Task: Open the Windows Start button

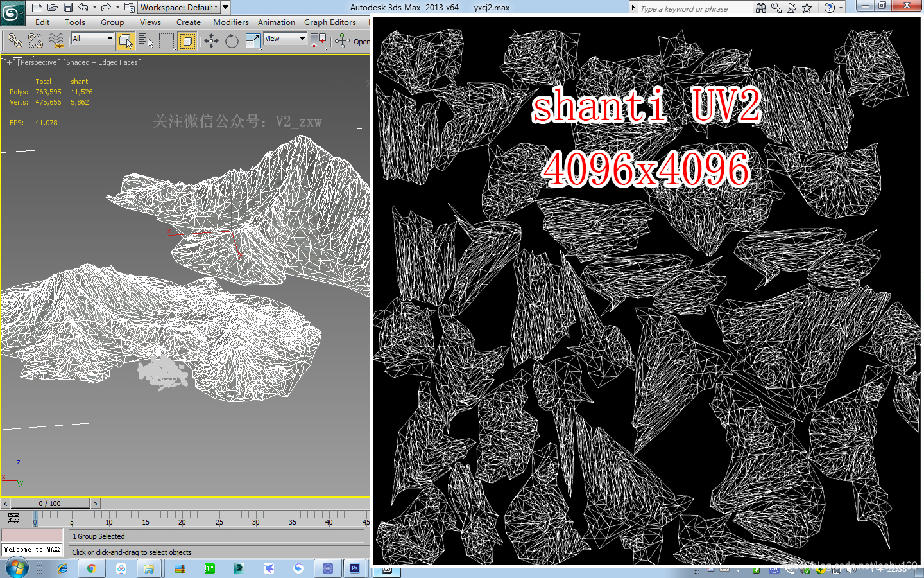Action: [x=17, y=568]
